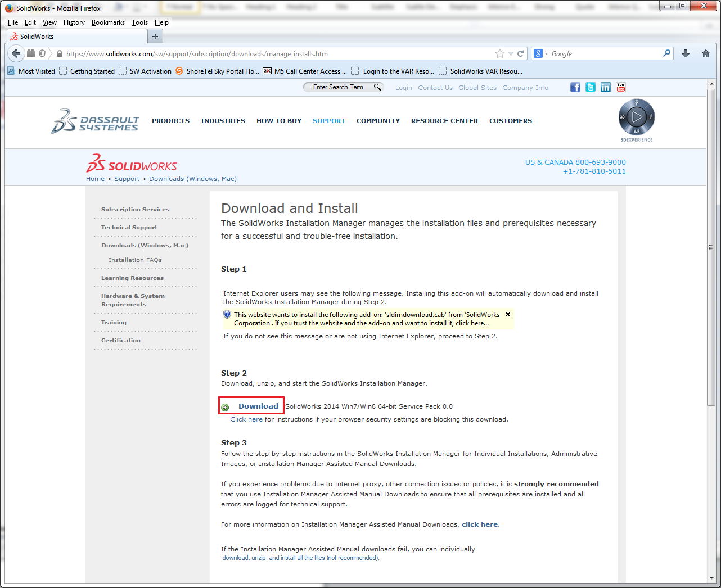Click the Dassault Systemes logo
The width and height of the screenshot is (721, 588).
tap(95, 121)
